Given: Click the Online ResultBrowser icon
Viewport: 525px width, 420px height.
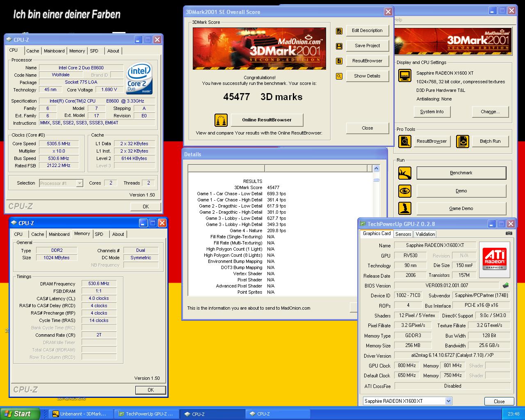Looking at the screenshot, I should 221,120.
